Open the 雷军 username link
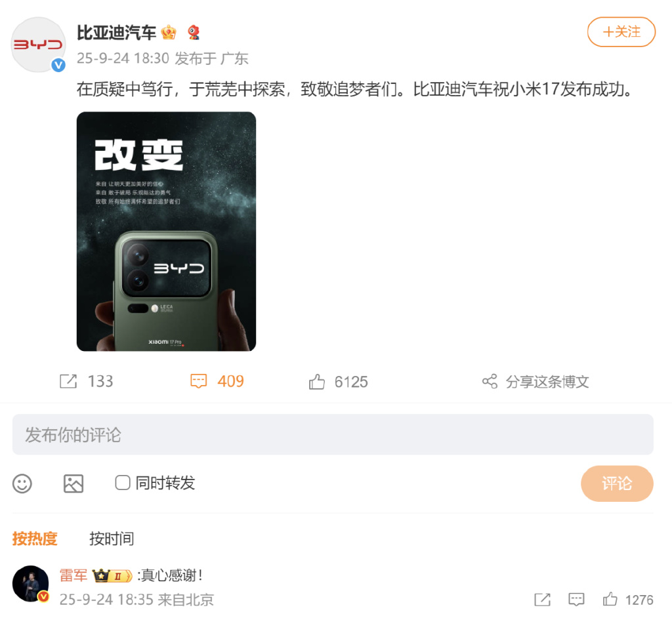This screenshot has width=672, height=618. (73, 575)
